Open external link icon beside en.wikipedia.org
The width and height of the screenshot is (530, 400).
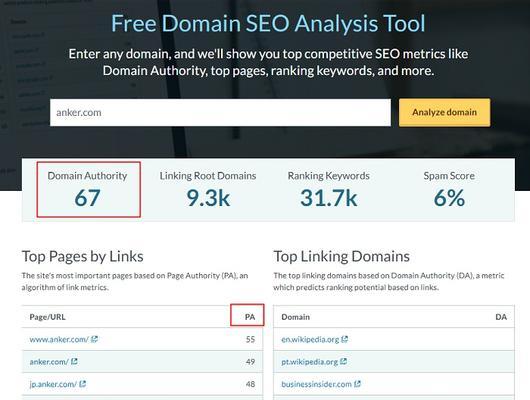point(344,339)
